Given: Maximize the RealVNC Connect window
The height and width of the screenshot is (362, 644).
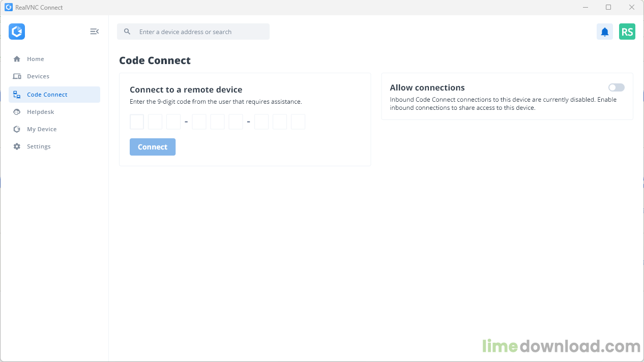Looking at the screenshot, I should click(608, 7).
